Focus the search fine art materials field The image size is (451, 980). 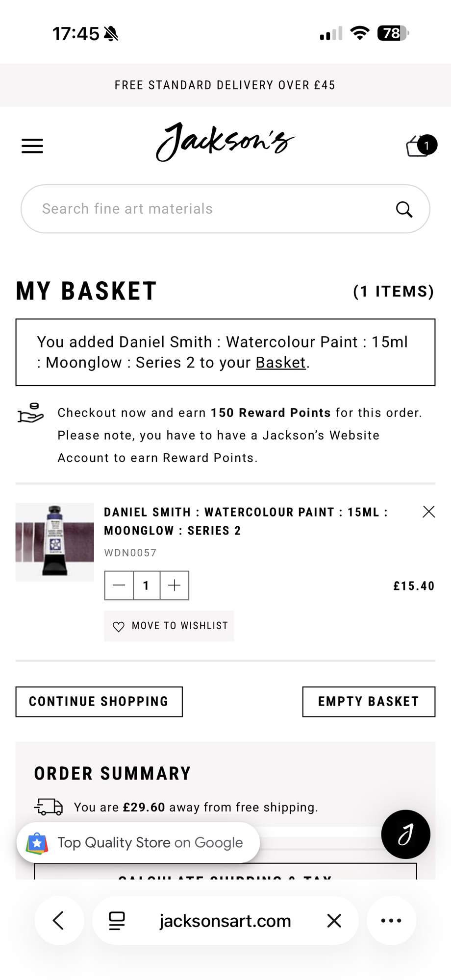[x=211, y=209]
